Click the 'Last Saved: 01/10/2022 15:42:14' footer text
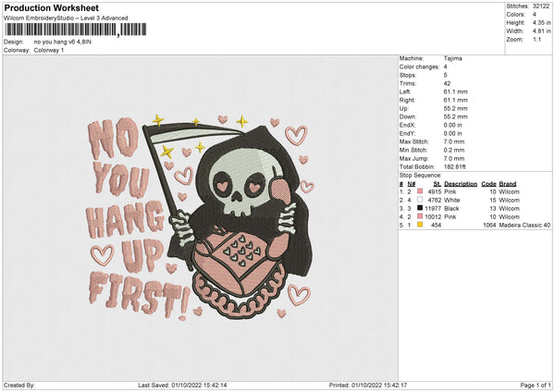This screenshot has height=392, width=555. (182, 385)
